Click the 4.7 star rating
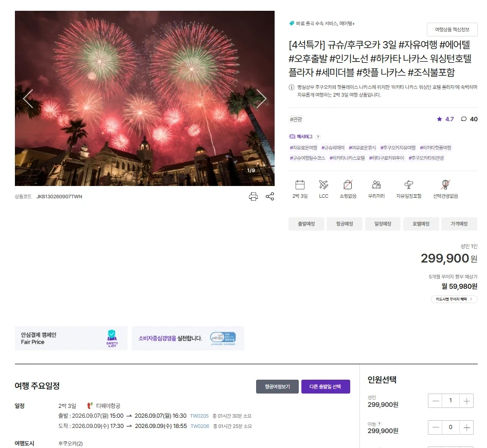The height and width of the screenshot is (448, 487). tap(445, 119)
